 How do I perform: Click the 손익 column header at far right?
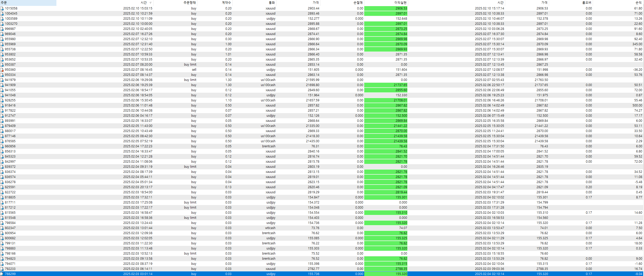coord(638,3)
